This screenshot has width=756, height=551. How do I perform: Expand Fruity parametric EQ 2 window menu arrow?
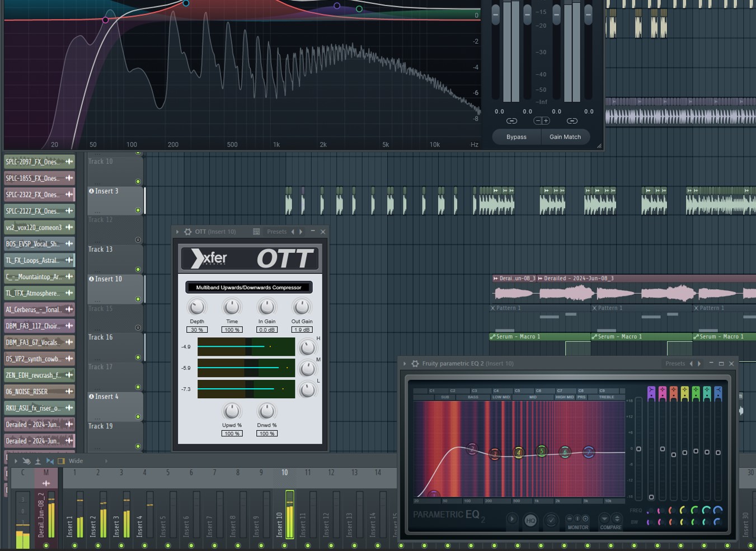(405, 364)
